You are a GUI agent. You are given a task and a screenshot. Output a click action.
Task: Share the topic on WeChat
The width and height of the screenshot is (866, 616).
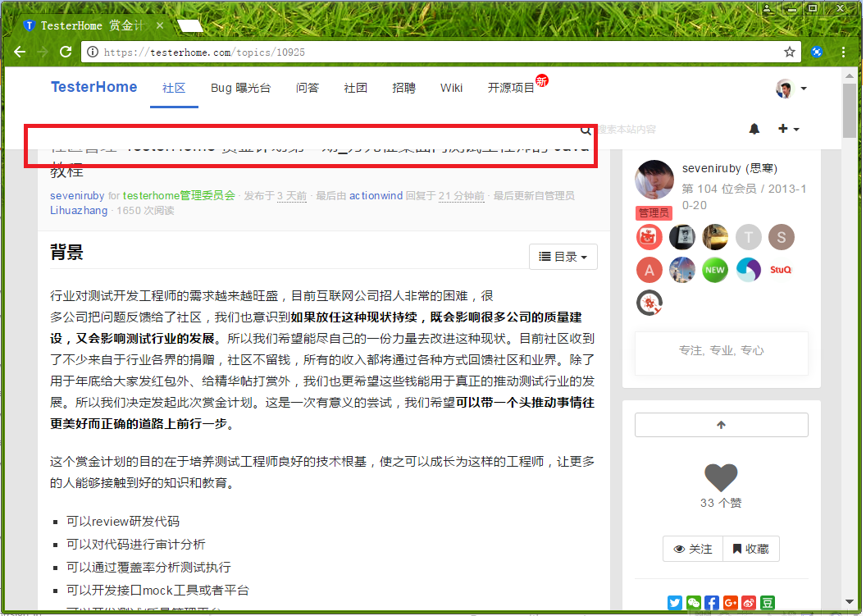(693, 603)
